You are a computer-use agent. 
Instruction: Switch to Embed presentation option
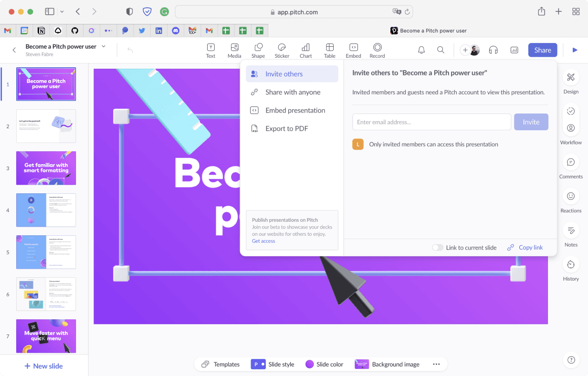point(295,110)
